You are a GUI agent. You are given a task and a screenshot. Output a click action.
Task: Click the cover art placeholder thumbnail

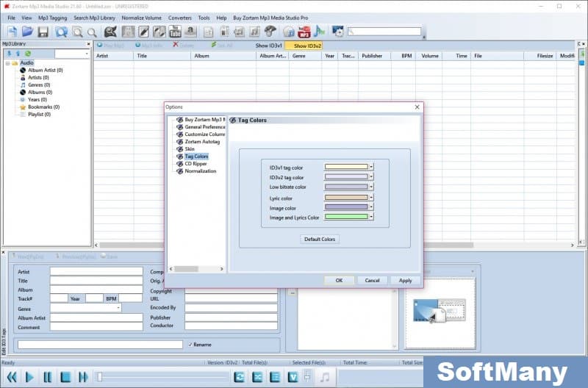click(x=439, y=311)
